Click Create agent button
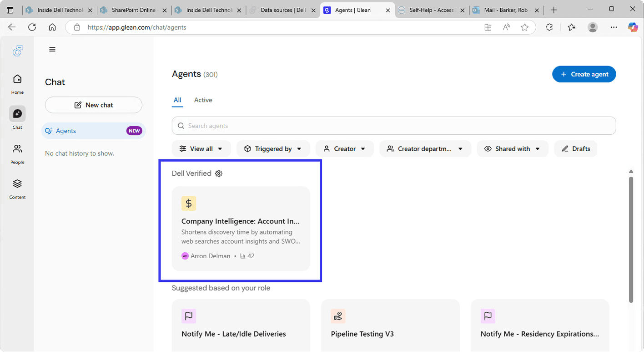This screenshot has height=352, width=644. tap(584, 74)
